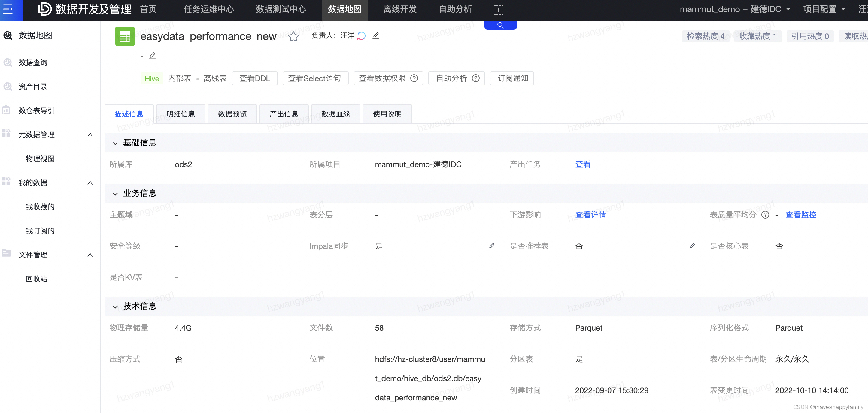Viewport: 868px width, 413px height.
Task: Click the plus box icon in top navigation
Action: [498, 9]
